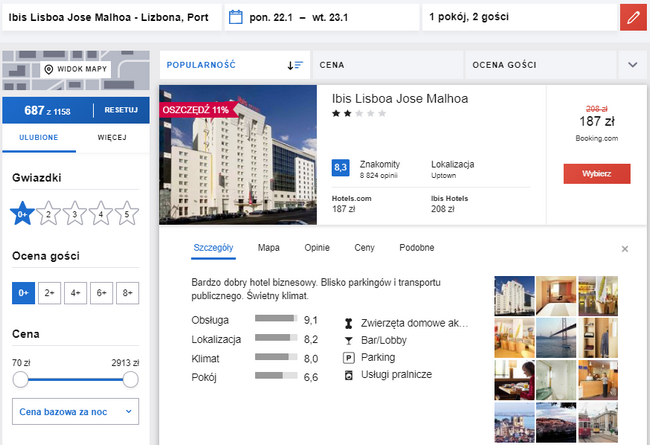Viewport: 650px width, 445px height.
Task: Select the 4 star filter
Action: coord(101,214)
